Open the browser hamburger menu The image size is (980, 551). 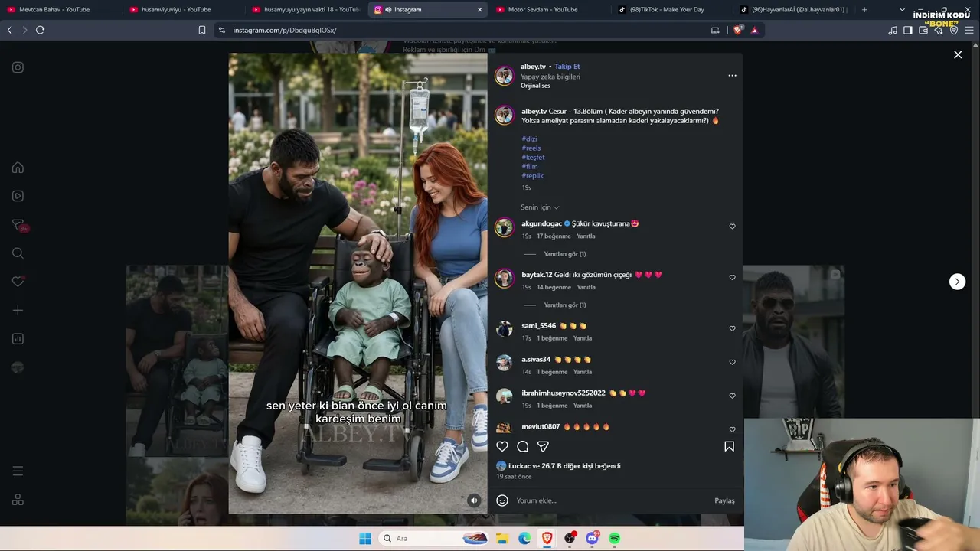[969, 31]
